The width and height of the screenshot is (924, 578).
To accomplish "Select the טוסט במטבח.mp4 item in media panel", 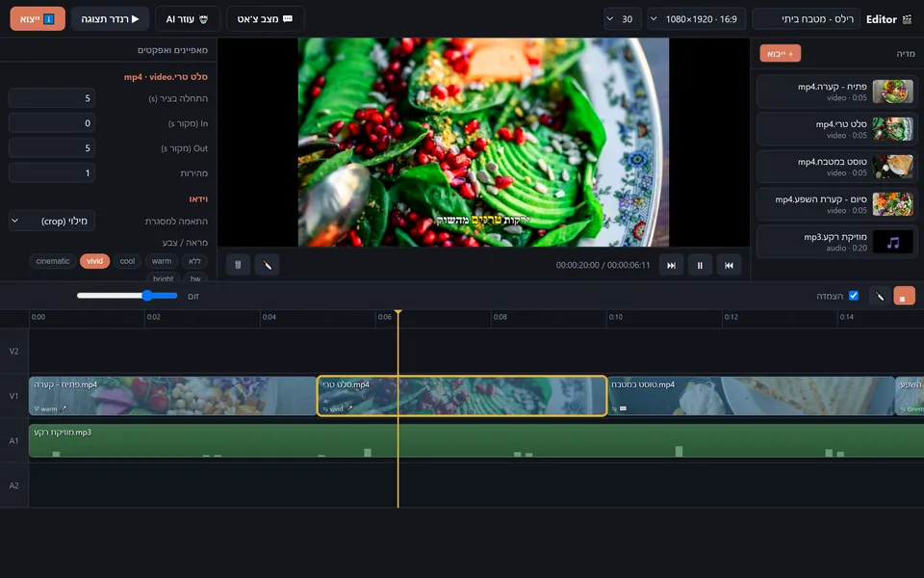I will pos(836,167).
